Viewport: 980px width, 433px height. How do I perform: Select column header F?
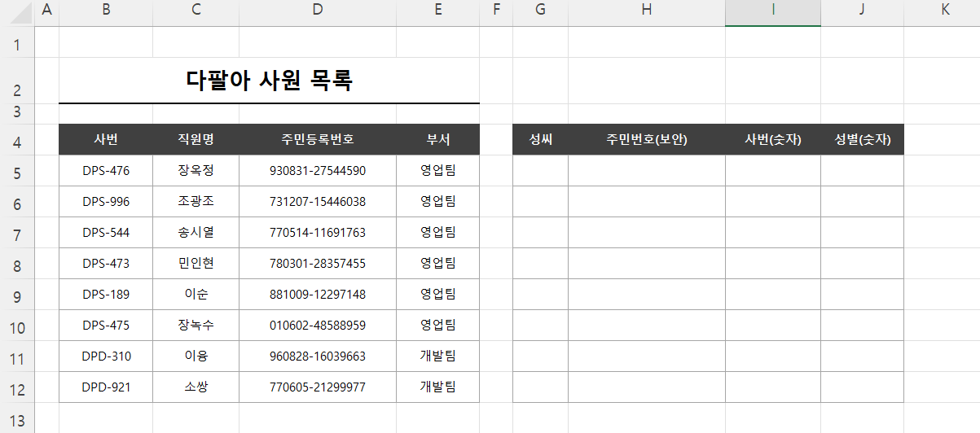pos(496,13)
